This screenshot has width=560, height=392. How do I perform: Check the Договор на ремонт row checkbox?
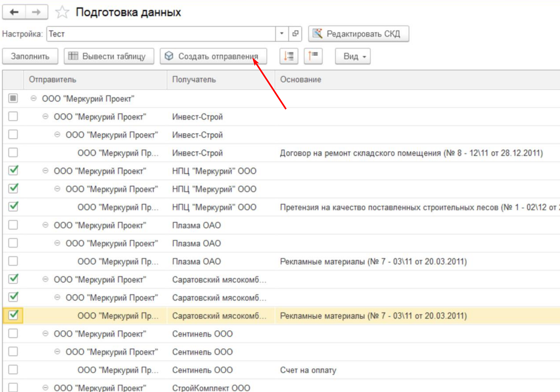(13, 152)
